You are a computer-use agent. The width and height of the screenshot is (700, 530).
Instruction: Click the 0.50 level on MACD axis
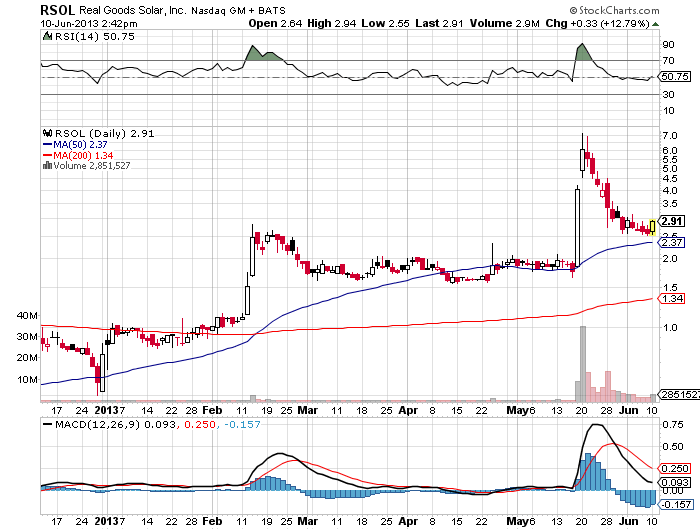click(672, 446)
